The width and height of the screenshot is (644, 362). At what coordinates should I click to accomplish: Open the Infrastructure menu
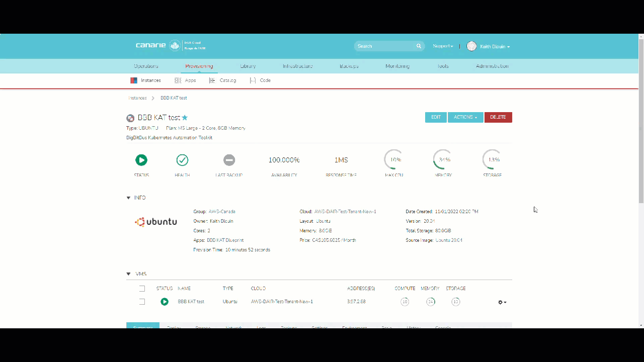tap(297, 66)
